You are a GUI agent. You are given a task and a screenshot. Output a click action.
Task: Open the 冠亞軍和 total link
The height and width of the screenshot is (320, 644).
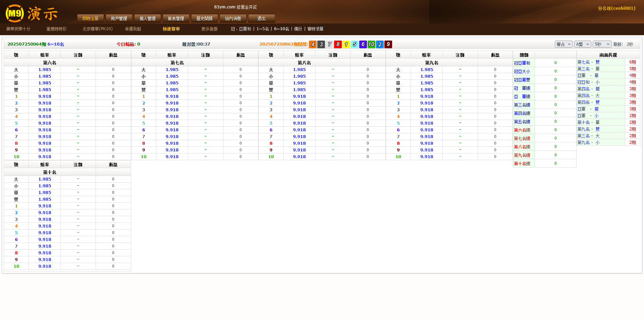[522, 63]
